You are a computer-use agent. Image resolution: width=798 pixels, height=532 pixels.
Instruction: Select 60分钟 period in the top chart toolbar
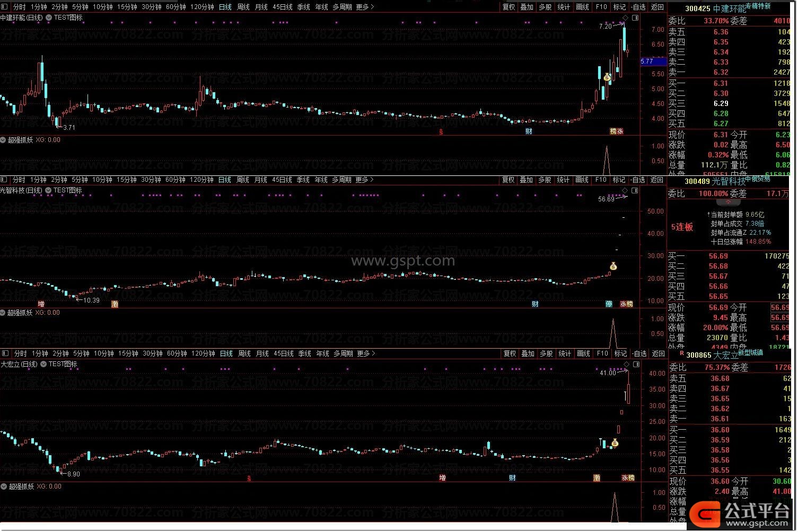[176, 7]
